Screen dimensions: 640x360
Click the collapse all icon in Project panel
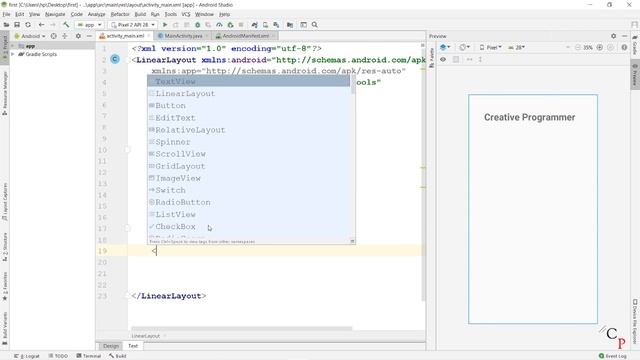(65, 36)
